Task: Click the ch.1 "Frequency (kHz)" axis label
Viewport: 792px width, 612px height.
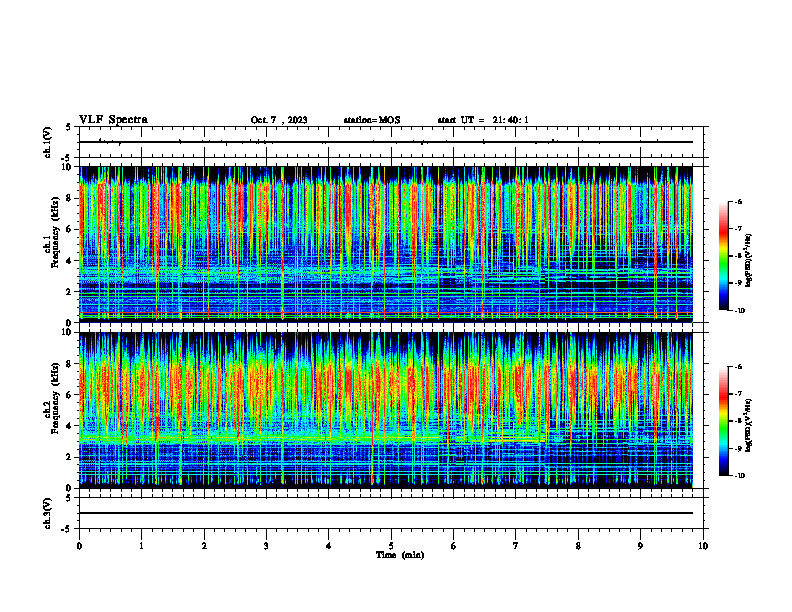Action: point(55,232)
